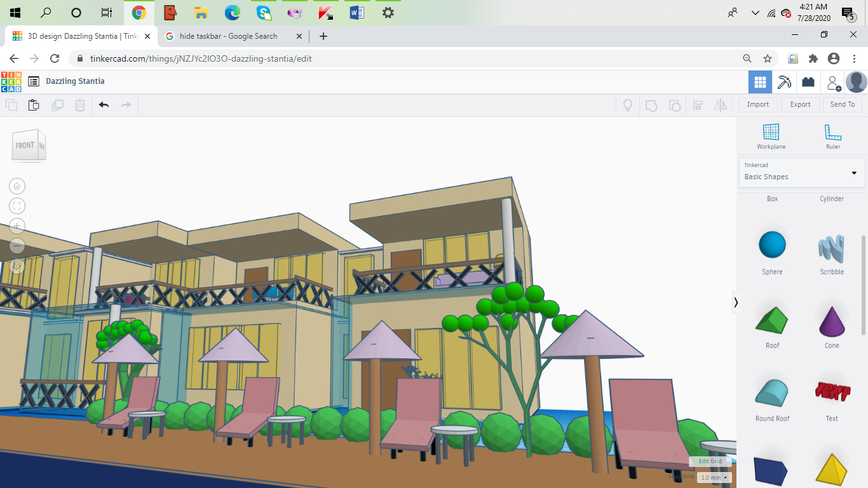
Task: Select the Workplane tool
Action: coord(771,136)
